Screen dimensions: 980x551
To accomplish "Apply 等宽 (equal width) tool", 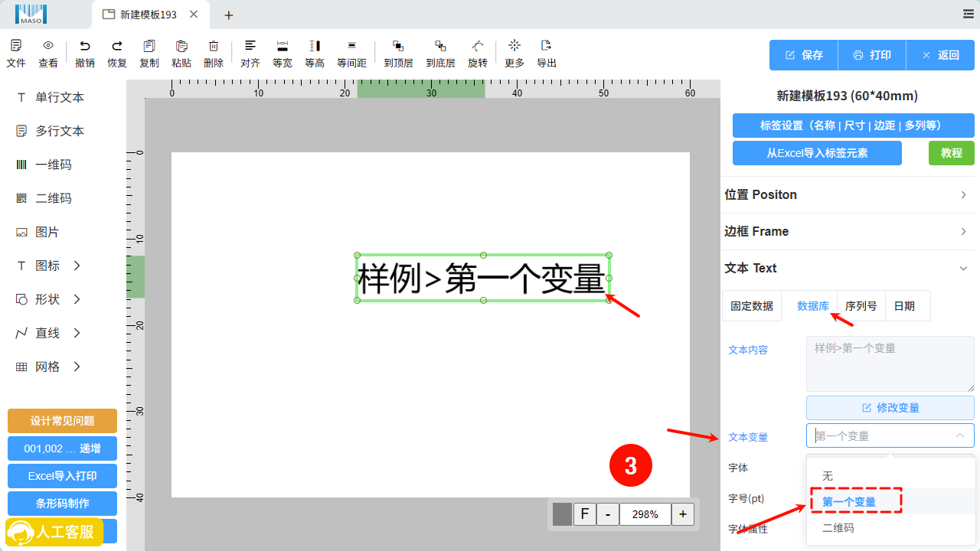I will click(283, 54).
